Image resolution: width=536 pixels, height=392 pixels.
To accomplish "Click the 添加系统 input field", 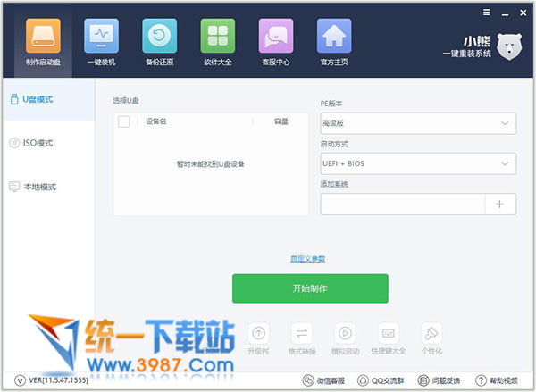I will click(403, 204).
